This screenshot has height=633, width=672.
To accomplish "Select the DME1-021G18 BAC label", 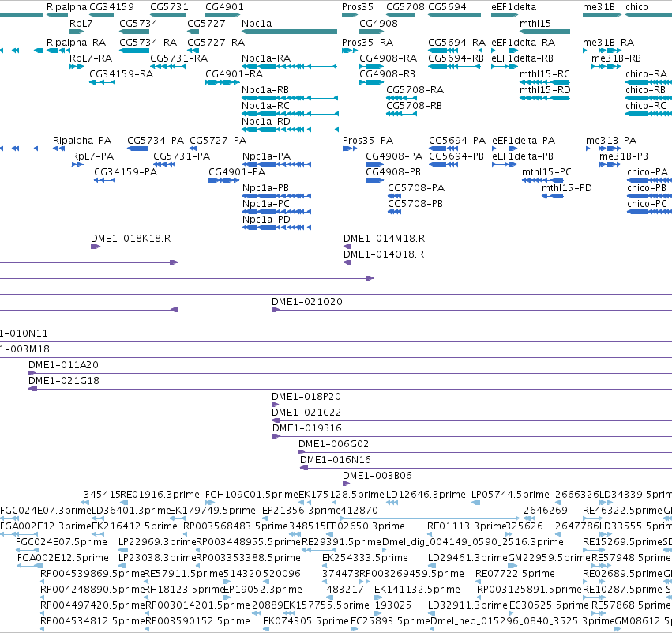I will (63, 381).
